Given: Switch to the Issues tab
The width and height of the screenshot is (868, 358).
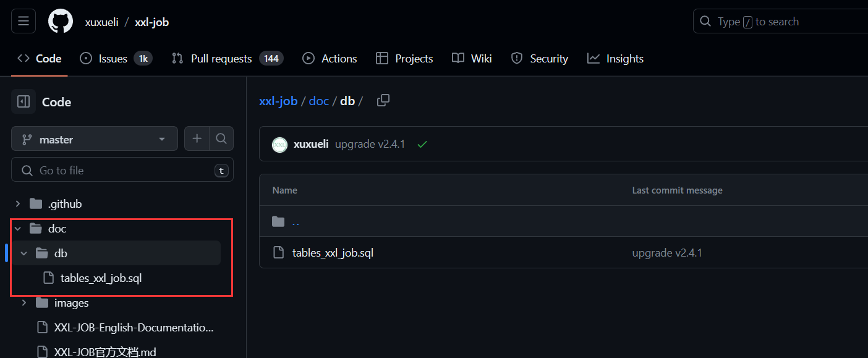Looking at the screenshot, I should tap(116, 59).
